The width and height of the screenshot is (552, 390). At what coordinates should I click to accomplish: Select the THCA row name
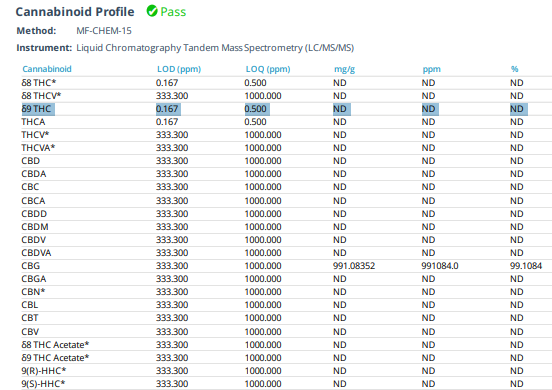pos(33,122)
